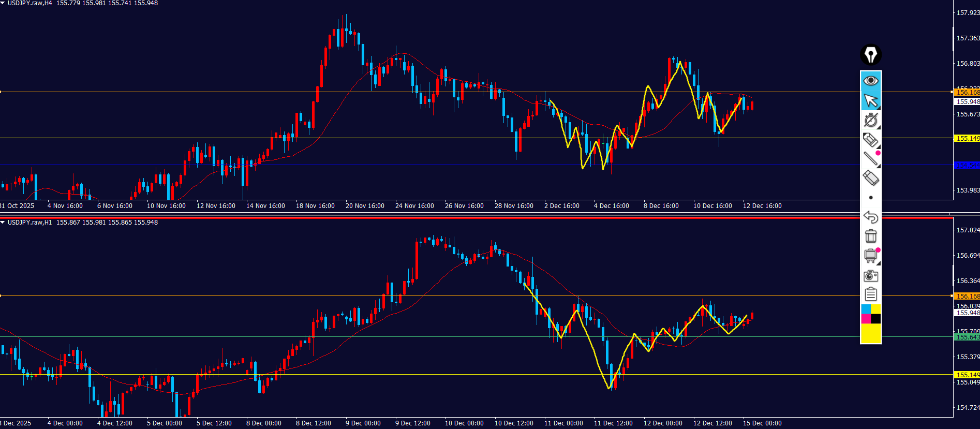Expand the USDJPY.raw,H4 chart title triangle
980x429 pixels.
(3, 3)
